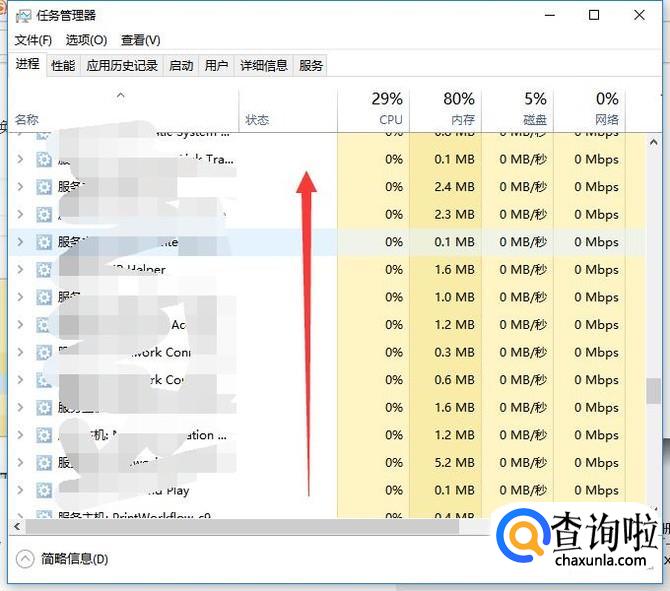Select the 2.4 MB memory cell

tap(445, 187)
